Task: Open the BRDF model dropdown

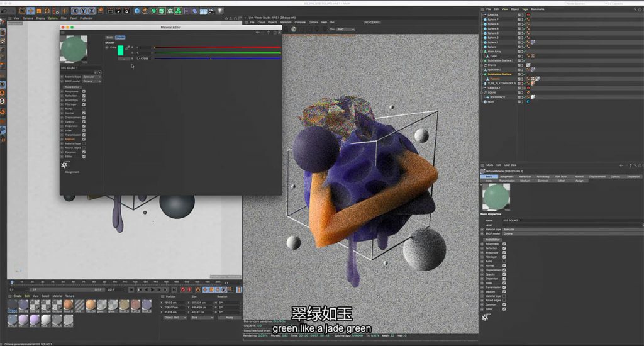Action: (x=92, y=81)
